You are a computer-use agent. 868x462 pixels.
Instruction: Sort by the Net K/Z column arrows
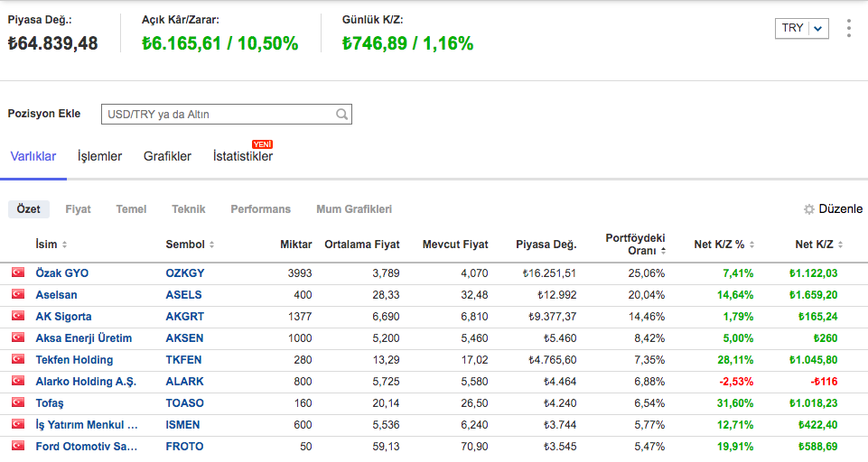click(841, 245)
